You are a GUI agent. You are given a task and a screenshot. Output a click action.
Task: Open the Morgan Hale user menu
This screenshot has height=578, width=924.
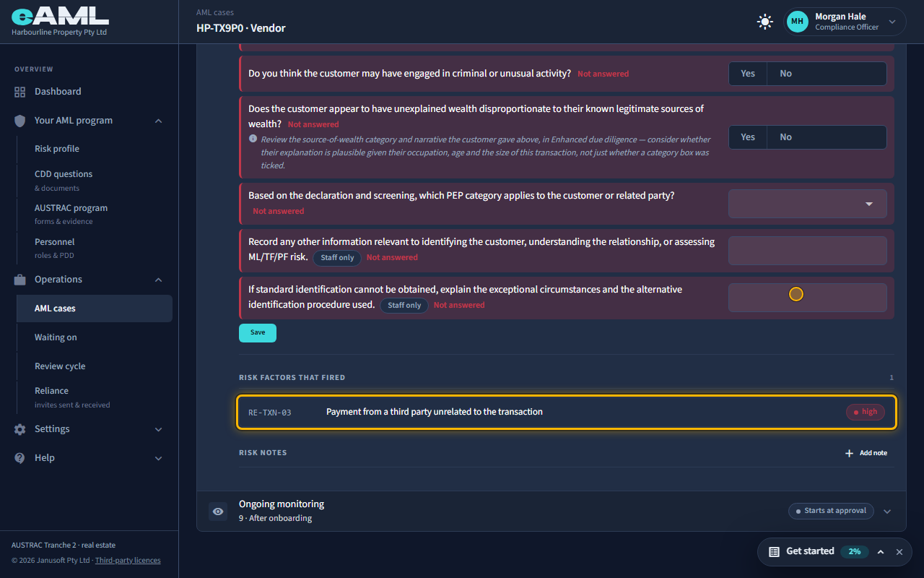click(x=845, y=22)
